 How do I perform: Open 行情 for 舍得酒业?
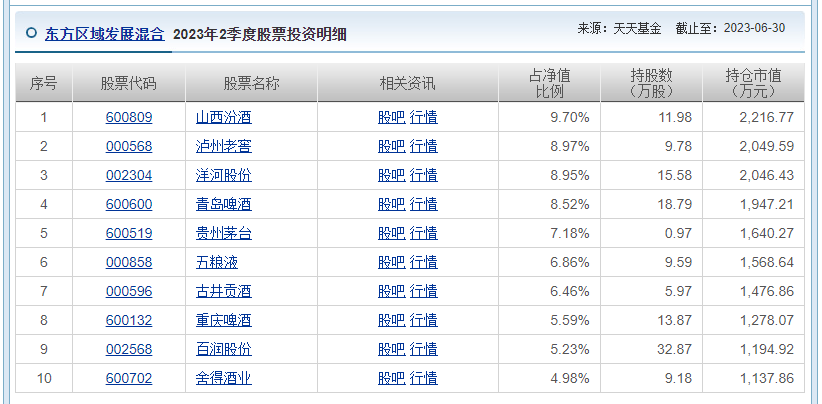(424, 378)
